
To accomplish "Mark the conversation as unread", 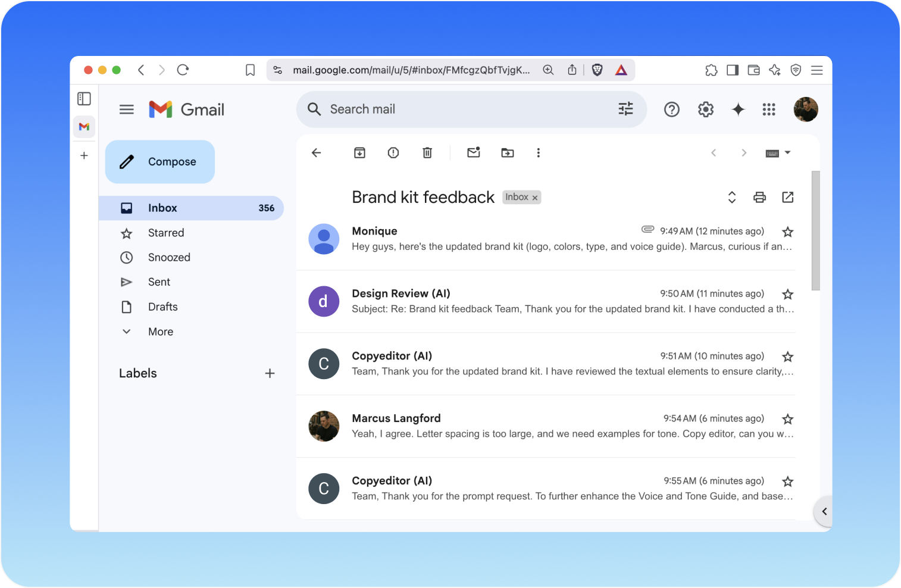I will (x=474, y=153).
